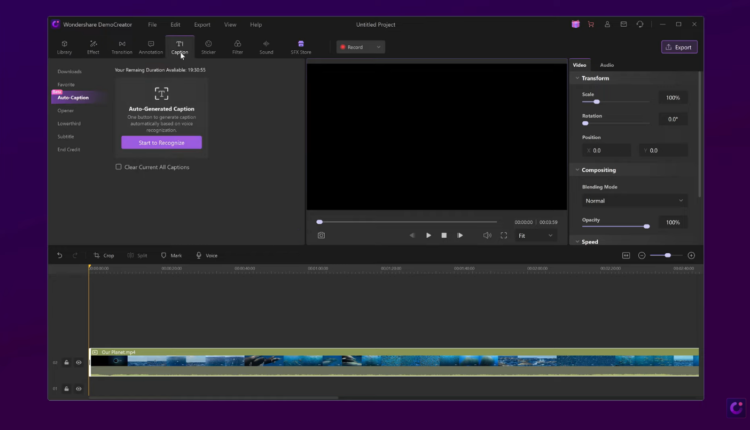
Task: Enter fullscreen preview mode
Action: tap(504, 235)
